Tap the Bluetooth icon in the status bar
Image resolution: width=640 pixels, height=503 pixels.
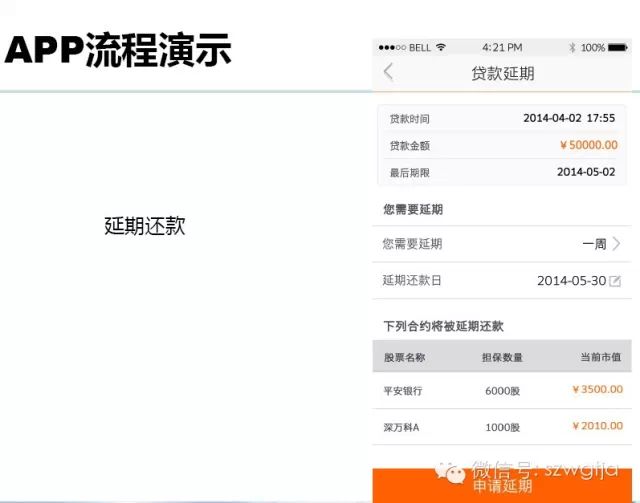tap(572, 47)
